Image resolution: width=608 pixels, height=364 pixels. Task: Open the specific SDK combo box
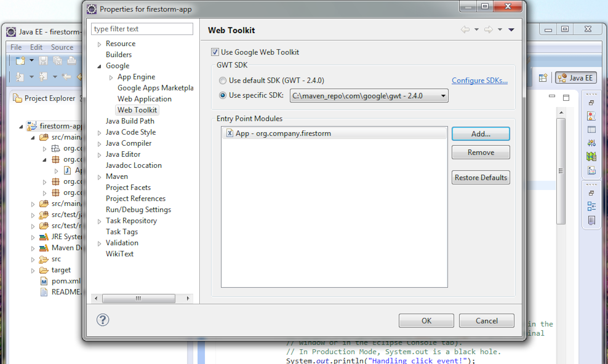pos(369,96)
